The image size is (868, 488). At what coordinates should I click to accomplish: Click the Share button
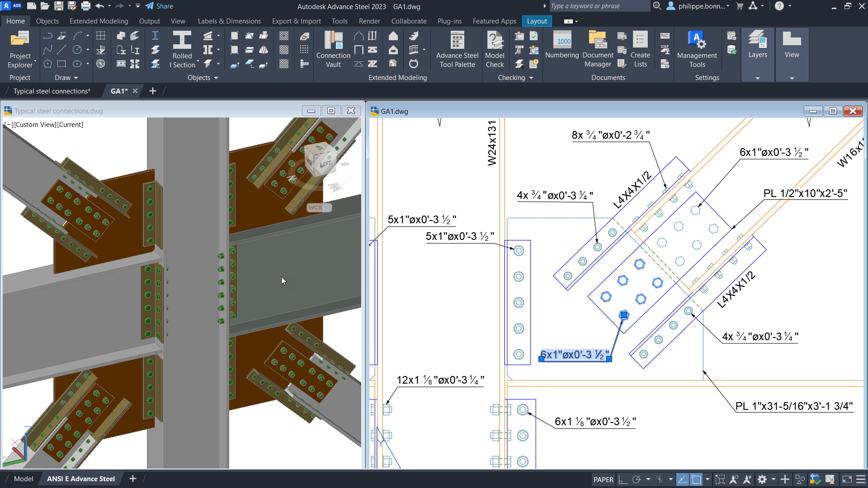click(159, 6)
